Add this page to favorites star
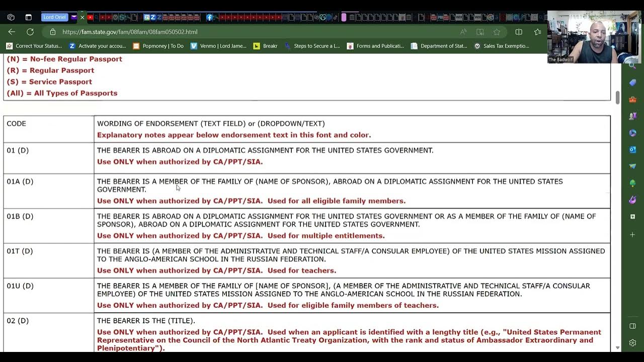The image size is (644, 362). [497, 32]
